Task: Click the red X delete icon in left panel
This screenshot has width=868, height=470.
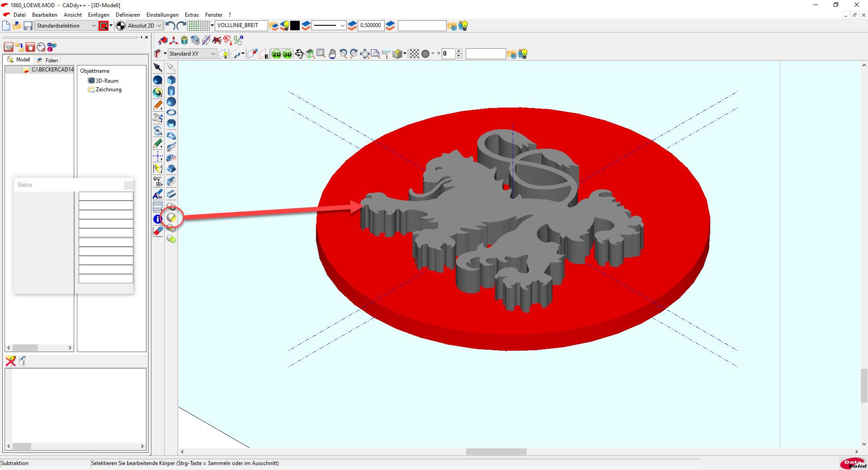Action: (10, 361)
